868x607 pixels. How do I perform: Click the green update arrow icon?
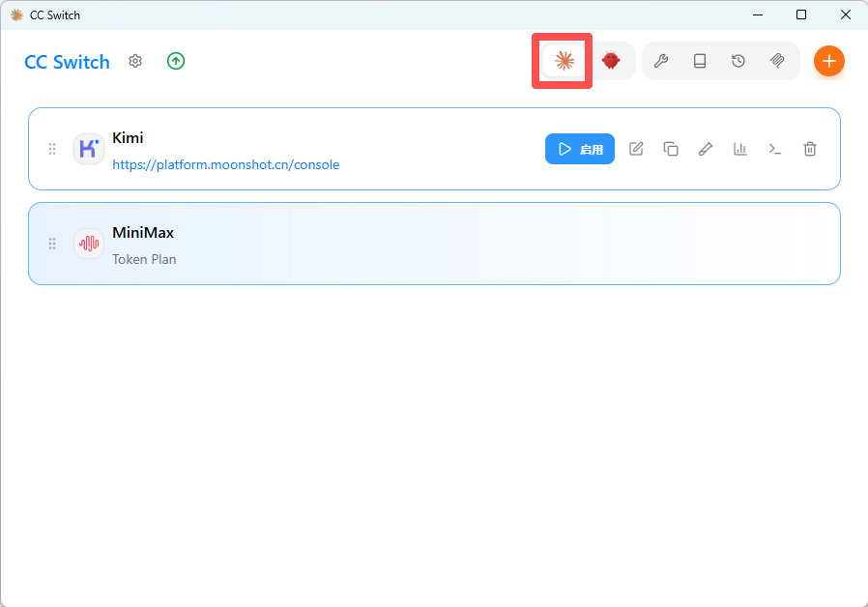(175, 61)
